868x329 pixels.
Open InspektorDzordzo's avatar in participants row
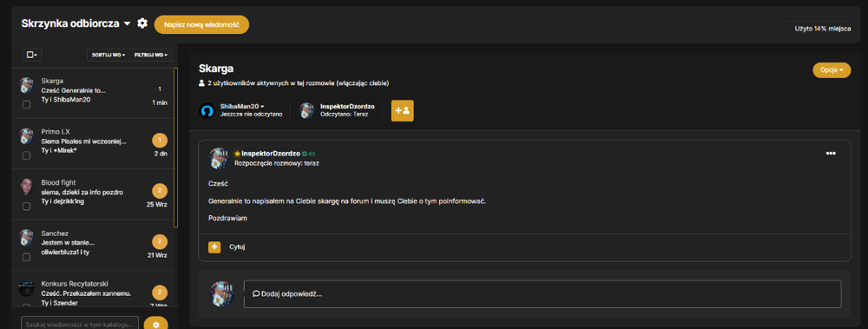click(x=307, y=111)
